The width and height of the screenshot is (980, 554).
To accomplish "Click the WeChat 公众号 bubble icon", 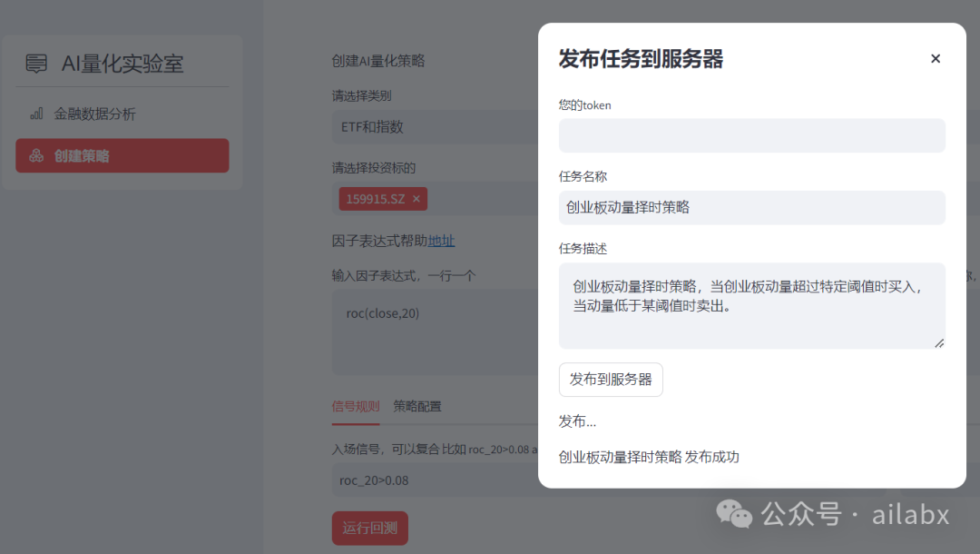I will pos(734,515).
